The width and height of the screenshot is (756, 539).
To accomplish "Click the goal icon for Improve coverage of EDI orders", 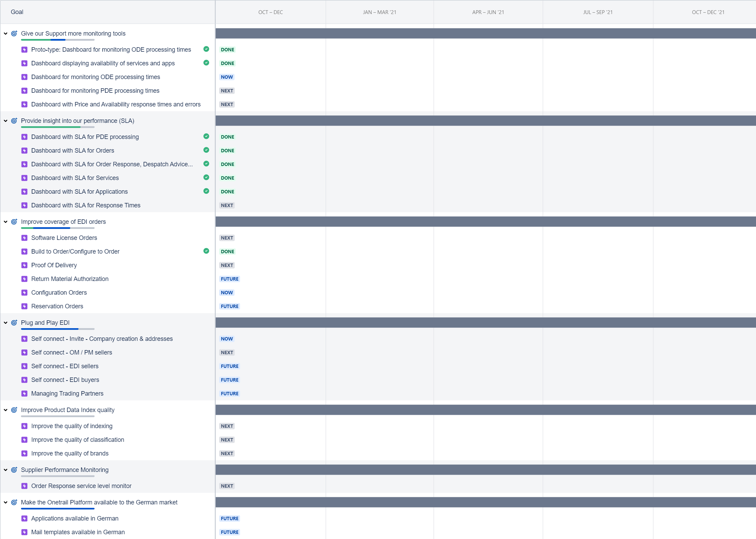I will (x=14, y=222).
